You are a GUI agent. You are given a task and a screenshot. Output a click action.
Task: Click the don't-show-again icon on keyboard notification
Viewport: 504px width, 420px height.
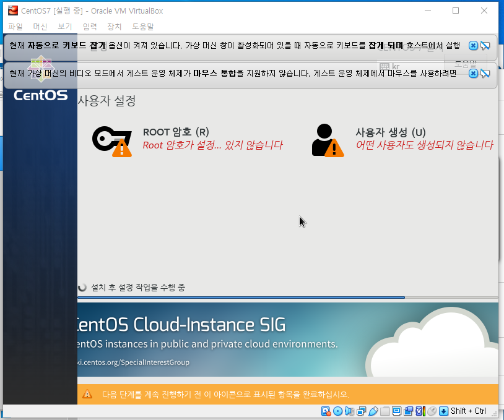[x=485, y=46]
